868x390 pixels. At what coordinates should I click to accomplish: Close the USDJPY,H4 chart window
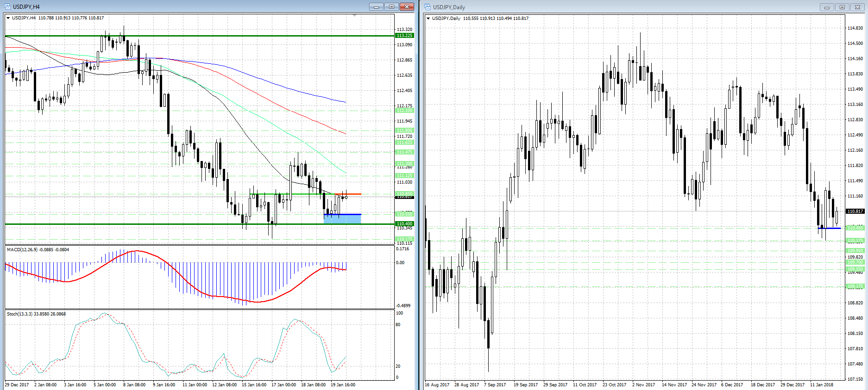tap(407, 7)
